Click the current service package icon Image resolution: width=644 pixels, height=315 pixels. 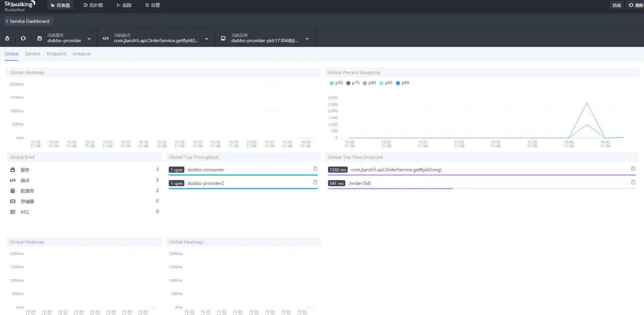tap(40, 38)
